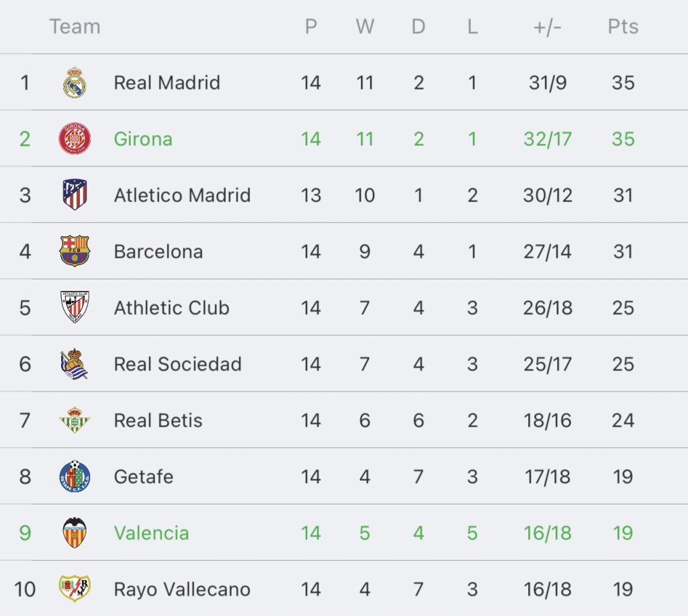Open the Valencia bat crest
The width and height of the screenshot is (688, 616).
[75, 532]
